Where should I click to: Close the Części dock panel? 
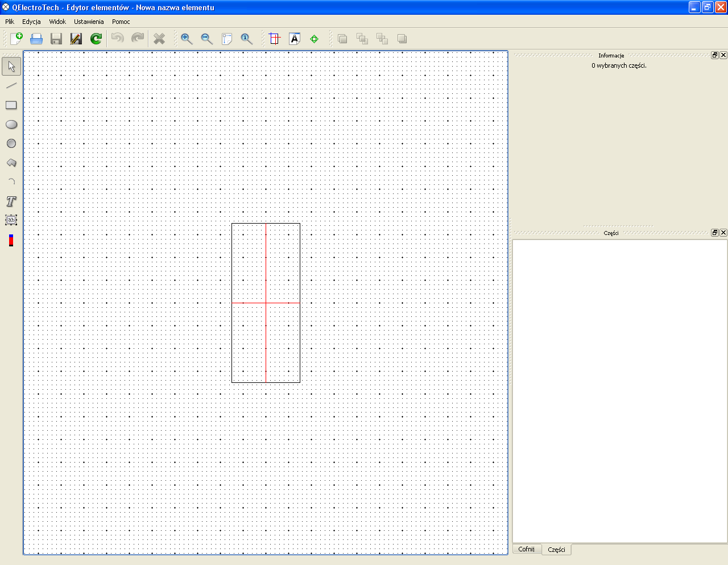(x=723, y=233)
